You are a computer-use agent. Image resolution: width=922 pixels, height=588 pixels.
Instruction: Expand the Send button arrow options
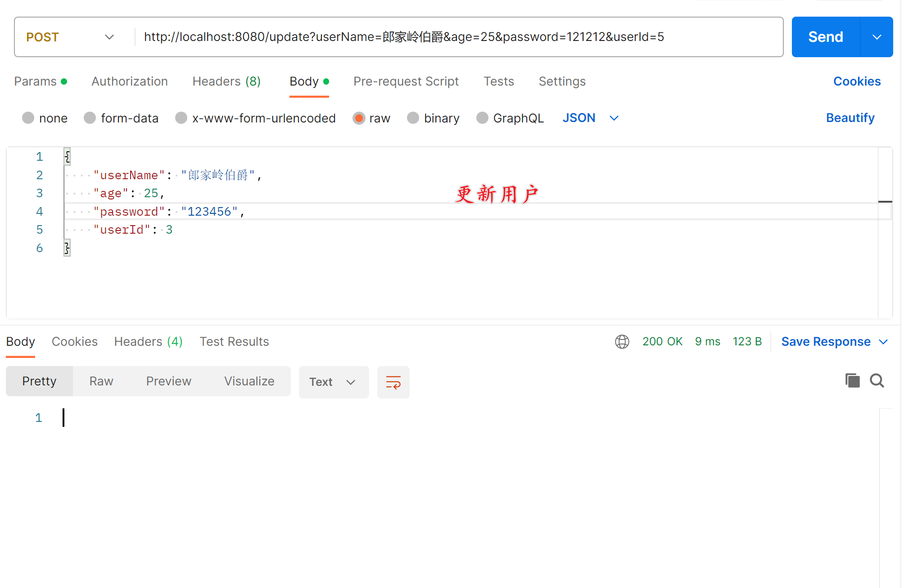(877, 37)
